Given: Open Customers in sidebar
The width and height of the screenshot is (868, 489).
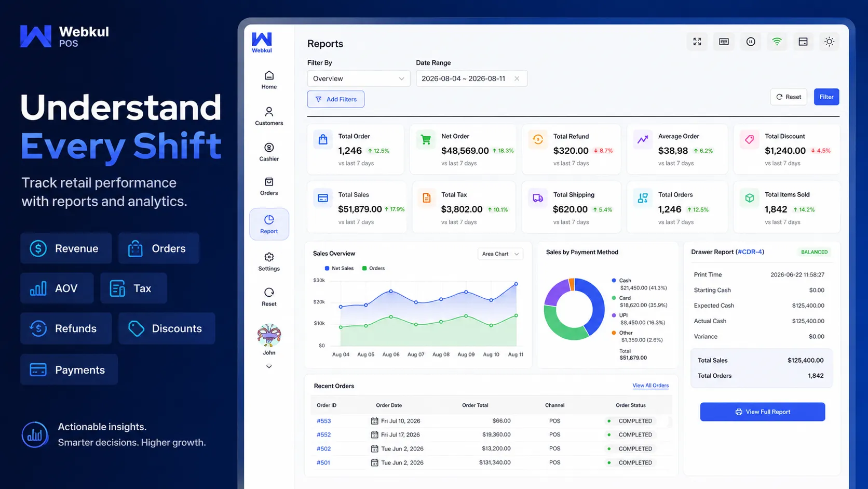Looking at the screenshot, I should 269,116.
